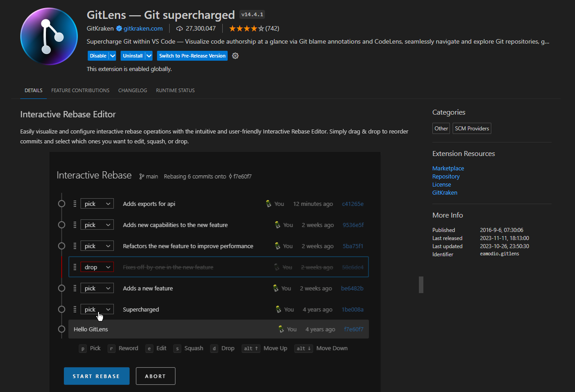Click the drag handle on 'Refactors the new feature' row

tap(75, 246)
